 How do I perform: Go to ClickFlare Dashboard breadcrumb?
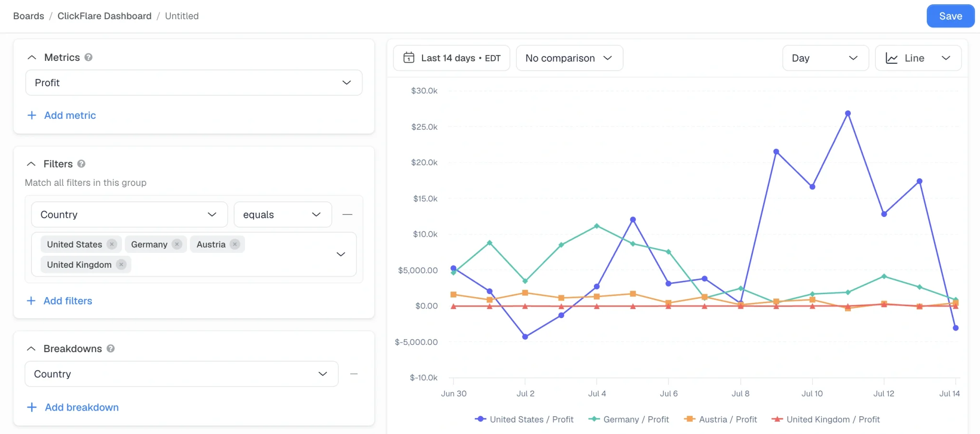tap(104, 16)
